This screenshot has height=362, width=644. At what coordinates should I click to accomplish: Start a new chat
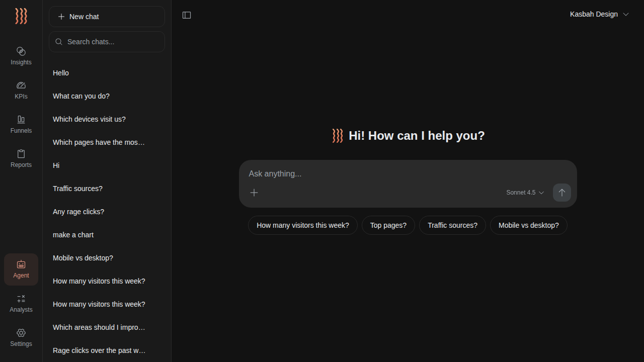pyautogui.click(x=107, y=17)
